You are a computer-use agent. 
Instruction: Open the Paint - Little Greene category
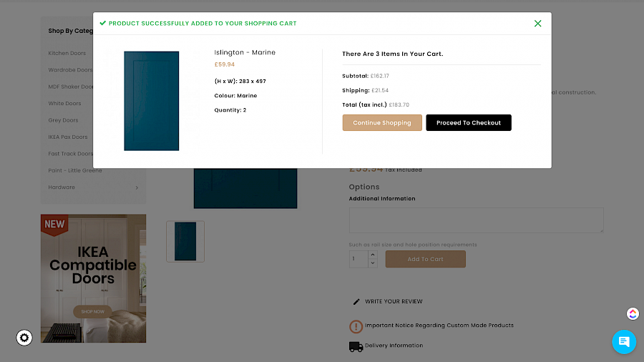click(74, 170)
